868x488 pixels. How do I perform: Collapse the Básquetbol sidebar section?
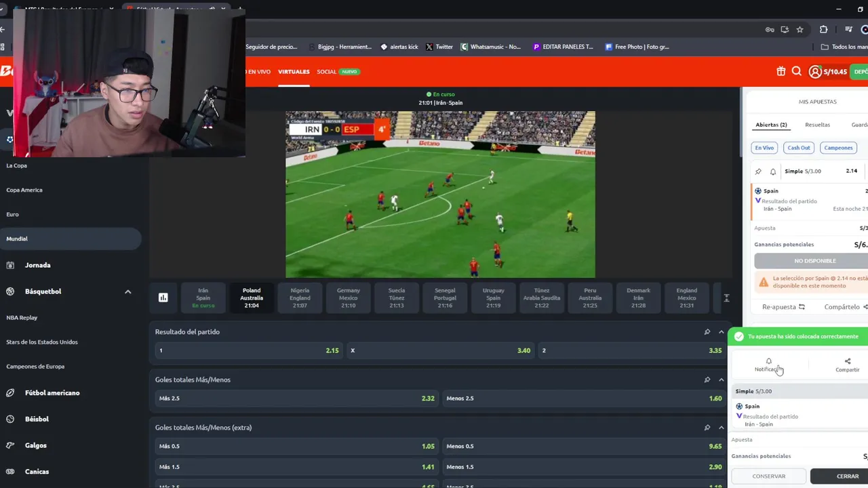point(127,291)
